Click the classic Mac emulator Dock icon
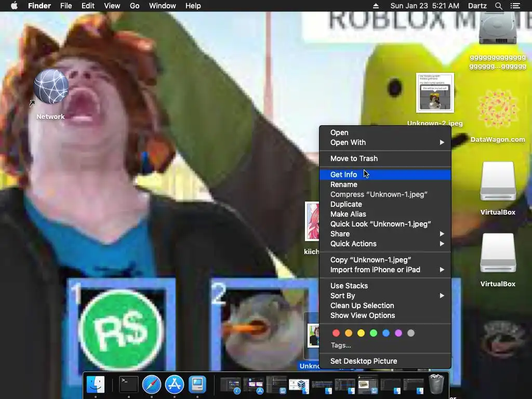This screenshot has height=399, width=532. click(x=197, y=384)
